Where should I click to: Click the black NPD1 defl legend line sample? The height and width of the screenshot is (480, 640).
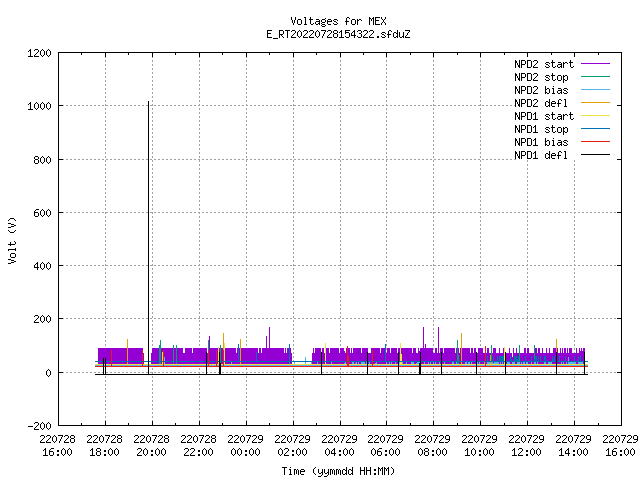pyautogui.click(x=596, y=155)
